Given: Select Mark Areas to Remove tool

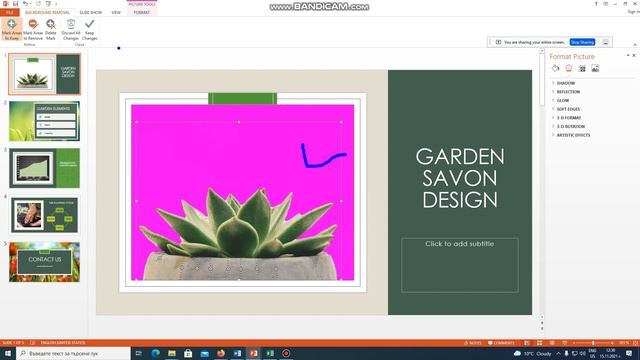Looking at the screenshot, I should pyautogui.click(x=33, y=29).
